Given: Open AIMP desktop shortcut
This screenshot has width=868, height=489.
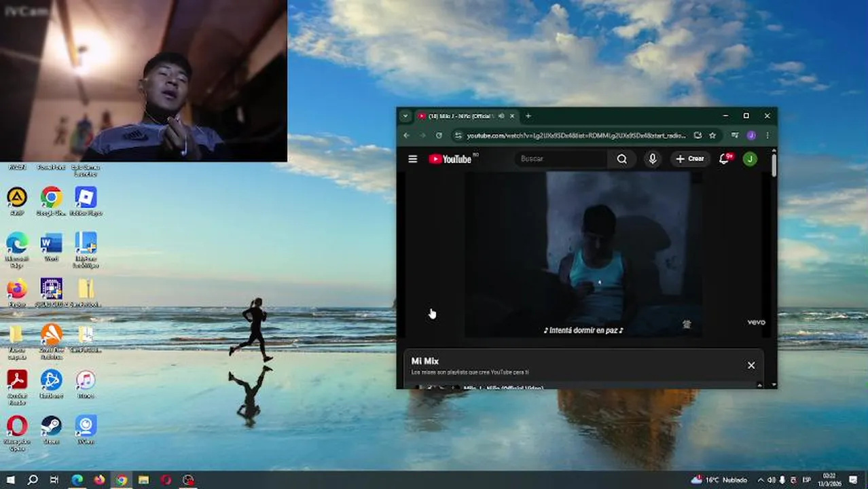Looking at the screenshot, I should [x=17, y=201].
